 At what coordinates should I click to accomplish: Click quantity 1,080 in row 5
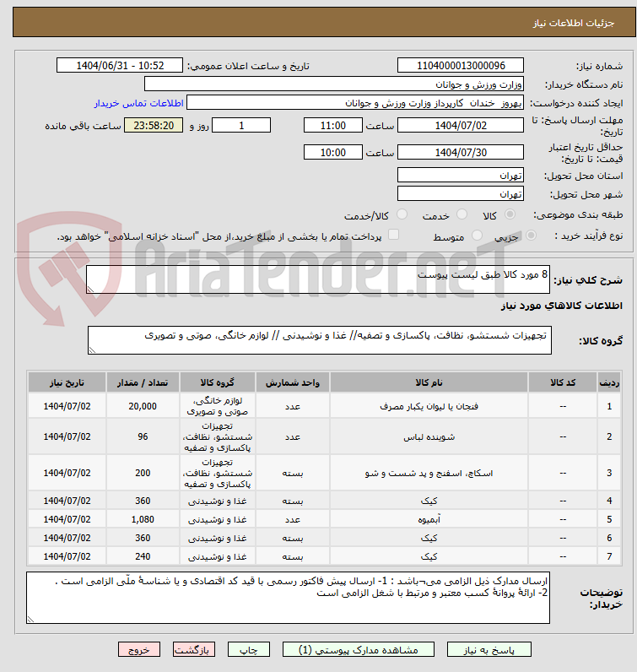[143, 519]
